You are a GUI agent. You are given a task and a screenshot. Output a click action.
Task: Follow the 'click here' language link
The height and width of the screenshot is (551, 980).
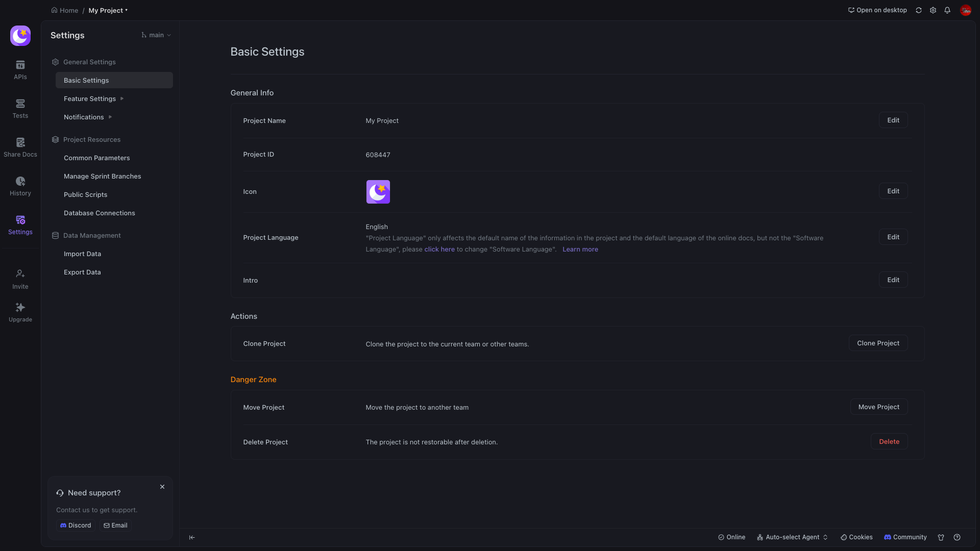439,249
